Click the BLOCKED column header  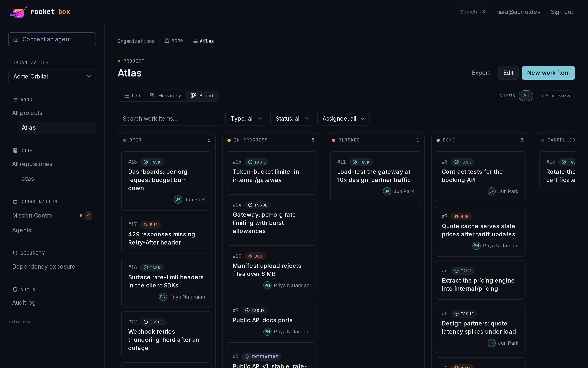pos(375,140)
